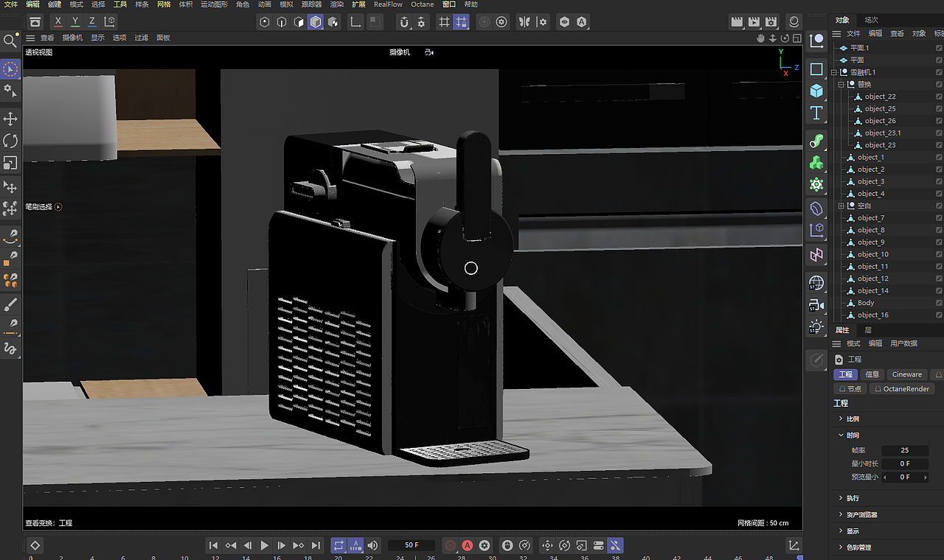Click the 帧率 value field 25

(905, 450)
